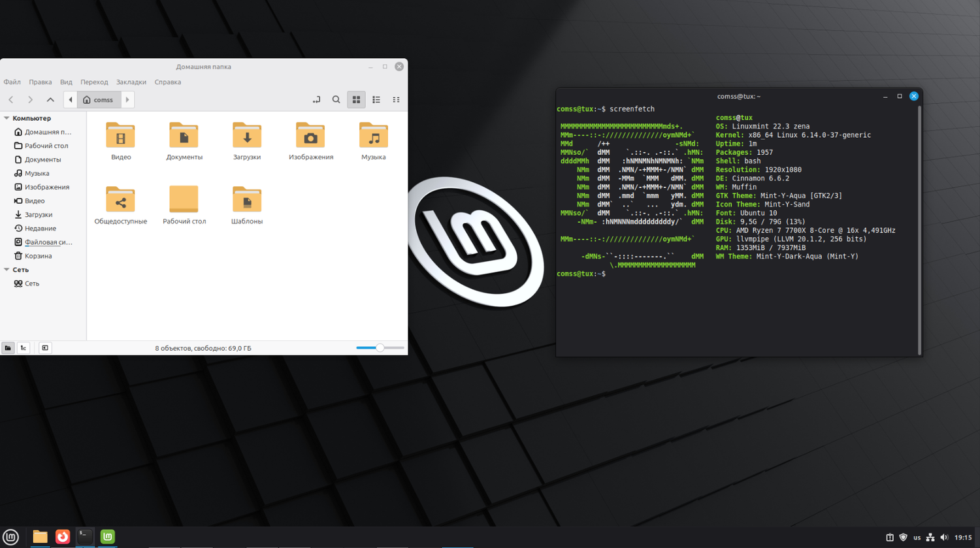Go forward with the right arrow button
This screenshot has height=548, width=980.
30,100
